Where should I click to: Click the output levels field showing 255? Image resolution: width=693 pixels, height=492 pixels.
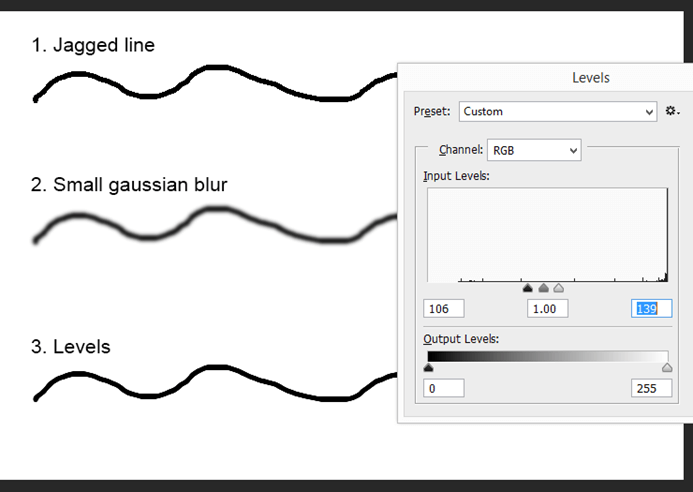tap(651, 387)
